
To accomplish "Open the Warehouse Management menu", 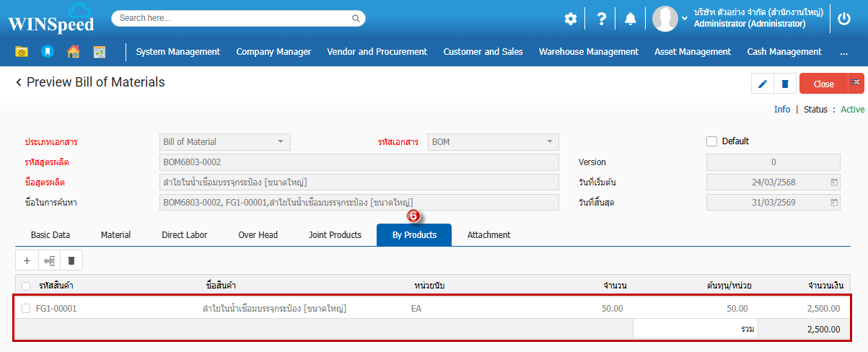I will point(588,52).
